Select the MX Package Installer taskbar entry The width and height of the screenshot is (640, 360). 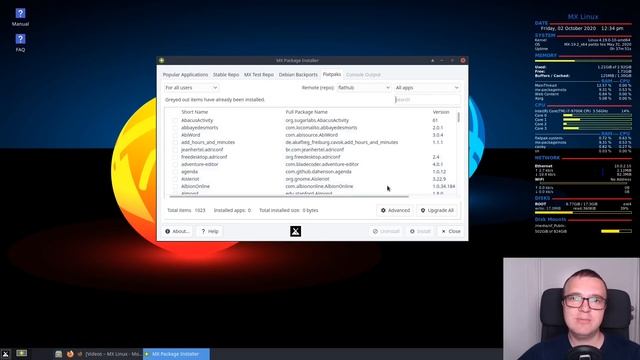[176, 354]
